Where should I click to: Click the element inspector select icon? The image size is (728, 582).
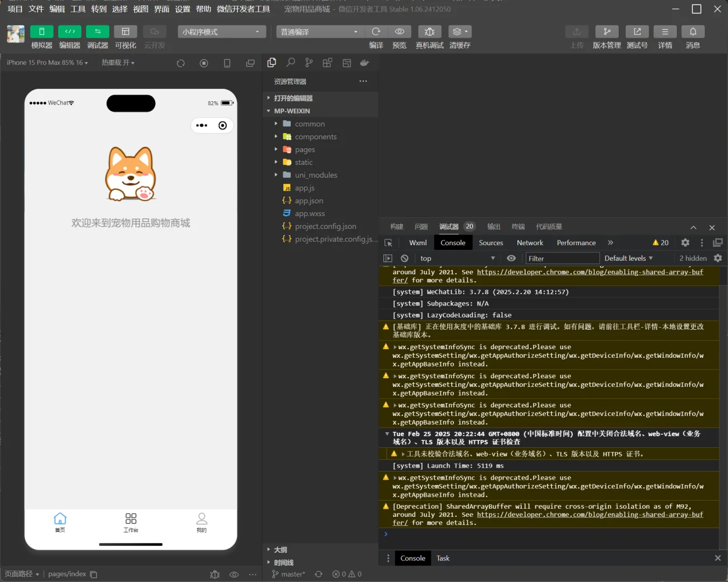point(388,243)
